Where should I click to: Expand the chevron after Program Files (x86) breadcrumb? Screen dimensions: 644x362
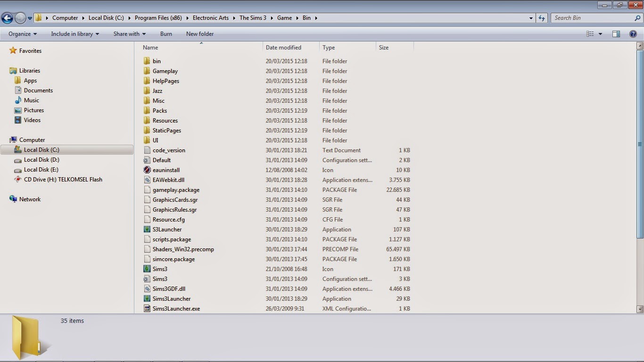pos(187,18)
